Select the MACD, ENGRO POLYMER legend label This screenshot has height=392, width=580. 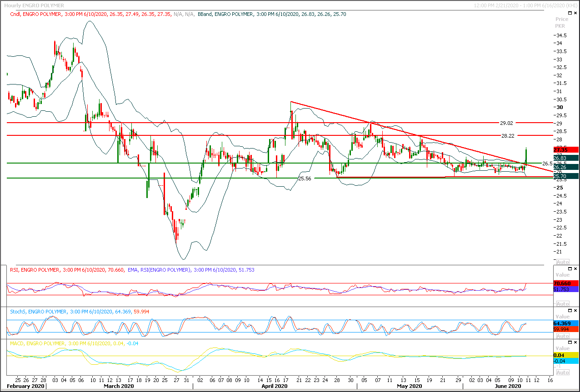[x=74, y=343]
